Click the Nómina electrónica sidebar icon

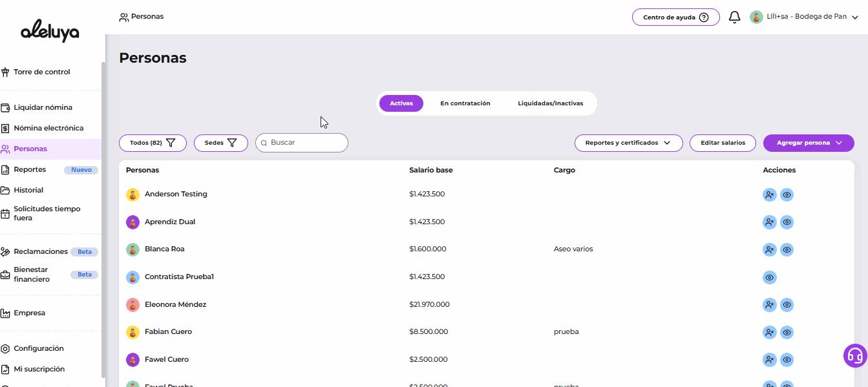pyautogui.click(x=6, y=129)
